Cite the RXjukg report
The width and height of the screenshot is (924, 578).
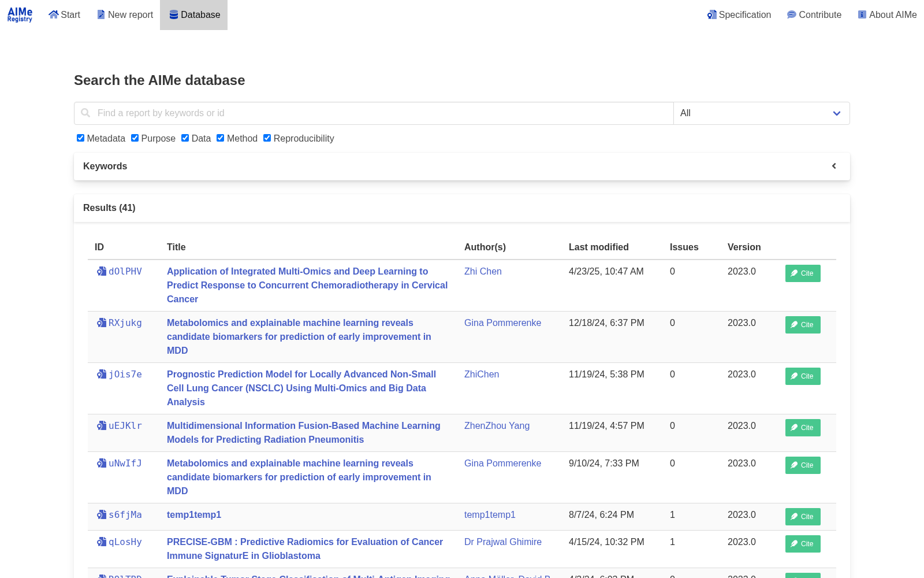(x=803, y=325)
